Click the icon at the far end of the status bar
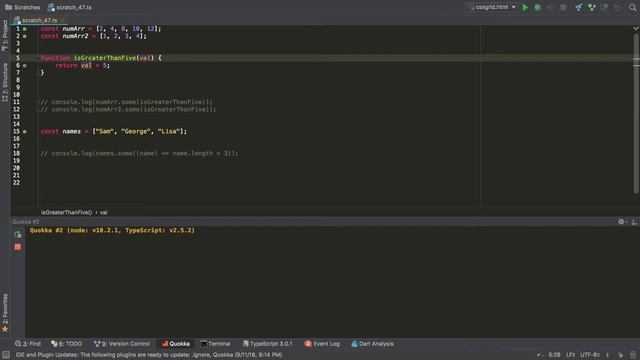640x360 pixels. [x=633, y=355]
